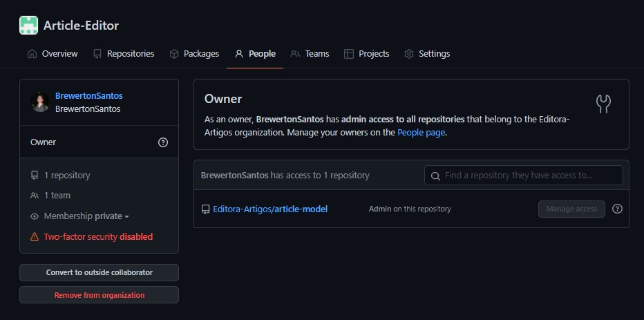Viewport: 644px width, 320px height.
Task: Open organization Settings tab
Action: coord(427,54)
